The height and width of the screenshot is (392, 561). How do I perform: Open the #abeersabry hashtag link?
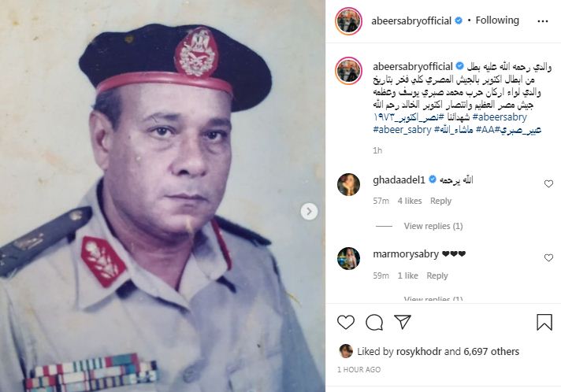(x=500, y=117)
